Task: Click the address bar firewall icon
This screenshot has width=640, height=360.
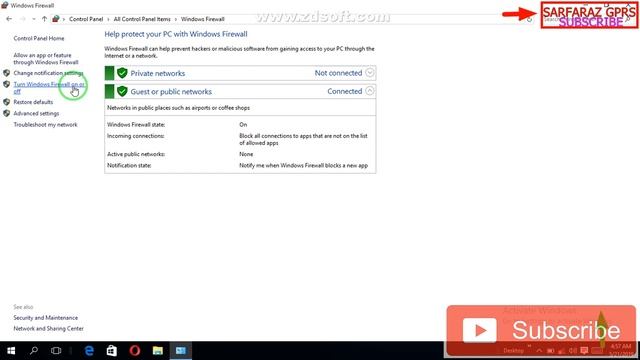Action: (56, 19)
